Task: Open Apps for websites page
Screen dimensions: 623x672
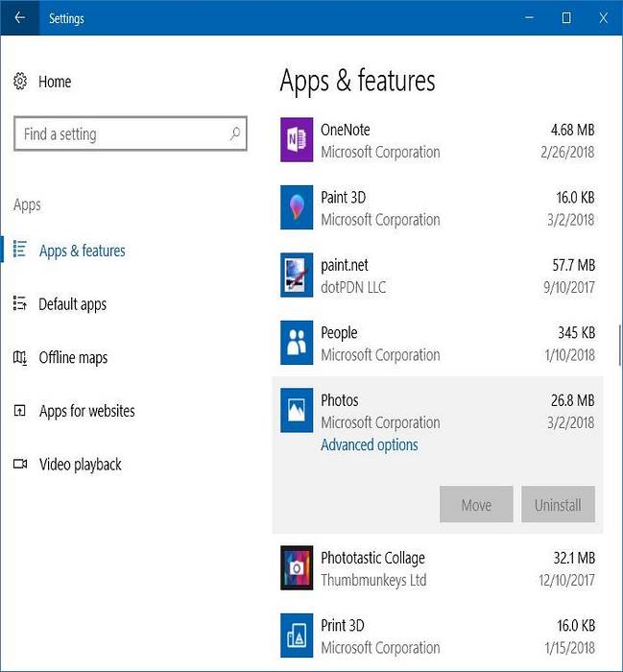Action: click(x=86, y=411)
